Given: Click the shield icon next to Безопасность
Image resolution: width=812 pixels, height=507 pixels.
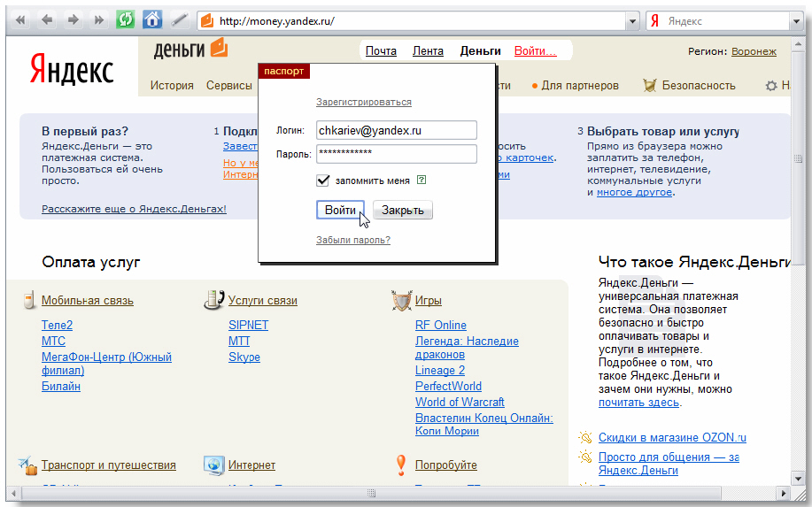Looking at the screenshot, I should pos(649,85).
